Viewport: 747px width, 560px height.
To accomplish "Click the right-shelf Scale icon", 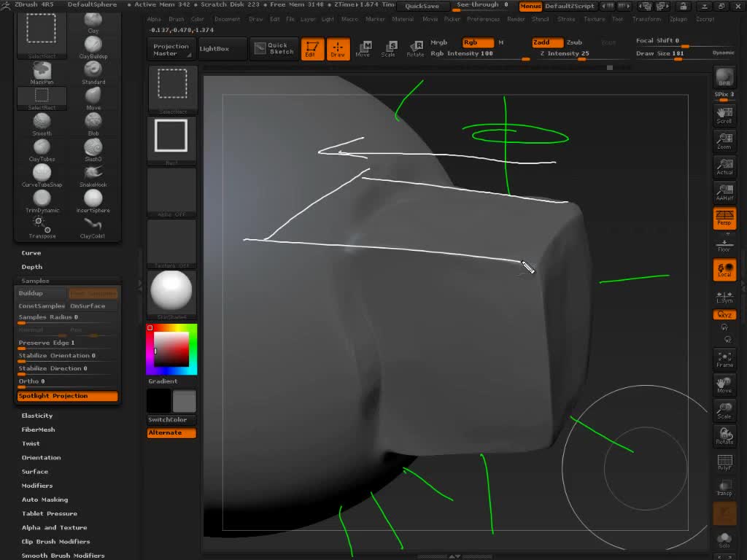I will pos(724,411).
